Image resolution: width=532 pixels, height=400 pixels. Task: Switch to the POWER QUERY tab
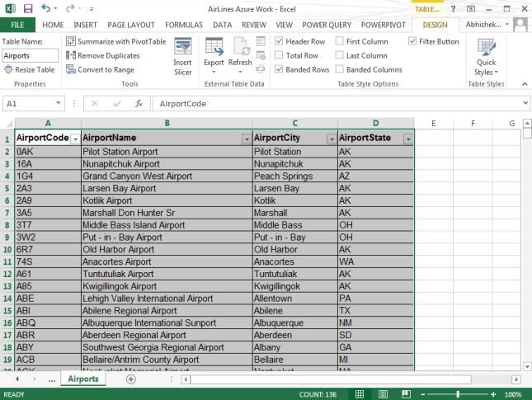pyautogui.click(x=327, y=25)
